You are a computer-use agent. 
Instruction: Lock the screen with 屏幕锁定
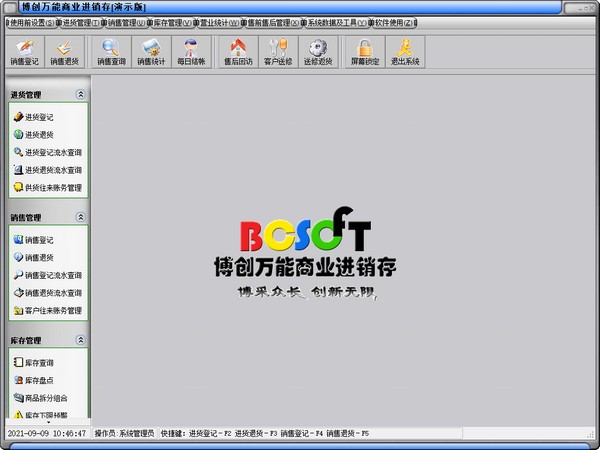coord(364,51)
